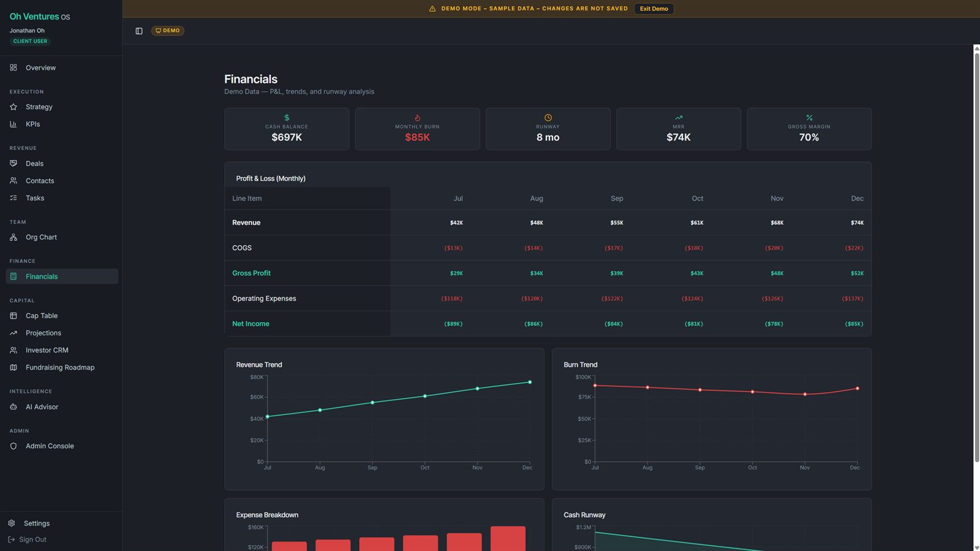Click the Revenue row label
The height and width of the screenshot is (551, 980).
pos(246,222)
